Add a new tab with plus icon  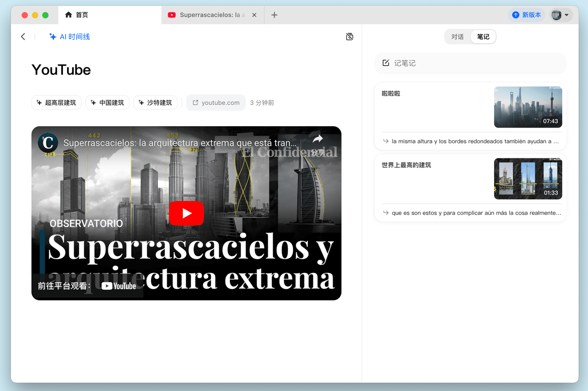coord(274,15)
